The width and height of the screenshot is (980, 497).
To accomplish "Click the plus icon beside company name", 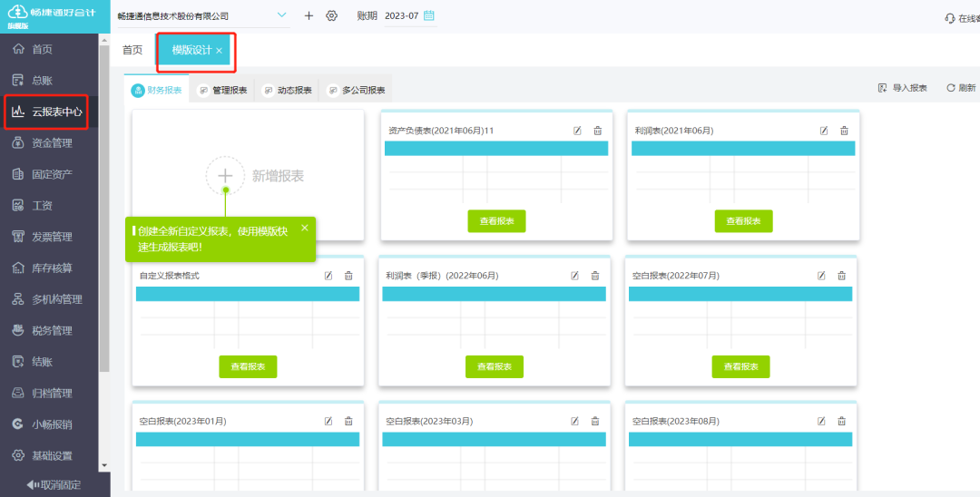I will (x=309, y=15).
